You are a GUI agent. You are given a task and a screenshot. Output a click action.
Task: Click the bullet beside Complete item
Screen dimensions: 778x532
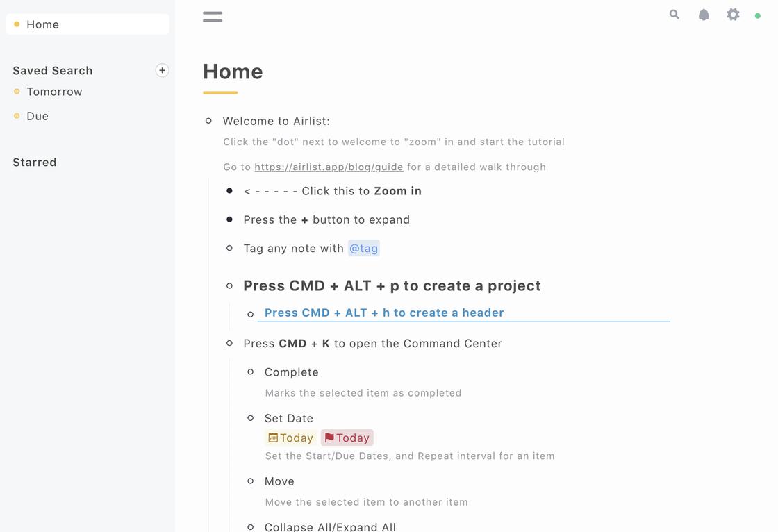click(251, 372)
